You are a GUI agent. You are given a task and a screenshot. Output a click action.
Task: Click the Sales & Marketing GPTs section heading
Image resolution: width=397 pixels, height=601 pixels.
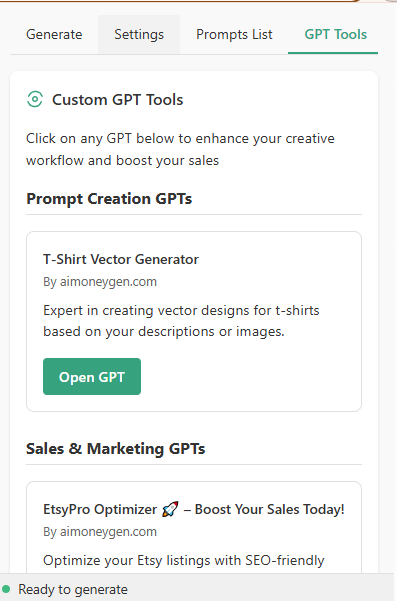[x=115, y=449]
